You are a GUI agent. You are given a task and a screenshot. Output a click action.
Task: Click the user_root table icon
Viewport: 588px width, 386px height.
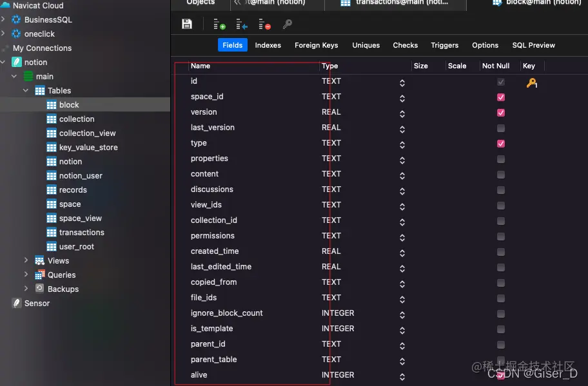[52, 247]
